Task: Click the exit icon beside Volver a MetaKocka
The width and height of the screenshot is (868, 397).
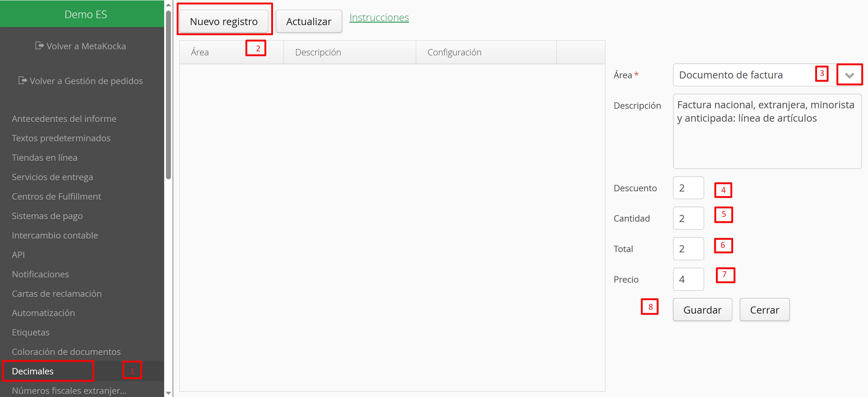Action: (x=39, y=45)
